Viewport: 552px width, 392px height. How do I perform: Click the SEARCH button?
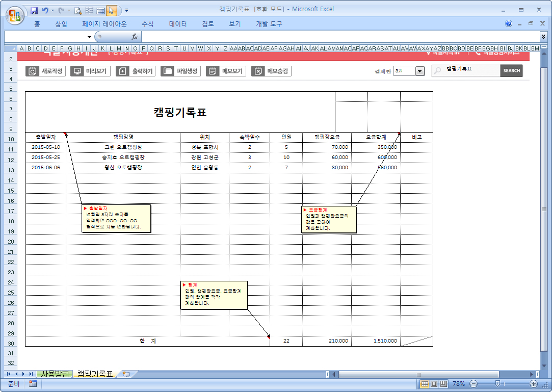coord(511,70)
